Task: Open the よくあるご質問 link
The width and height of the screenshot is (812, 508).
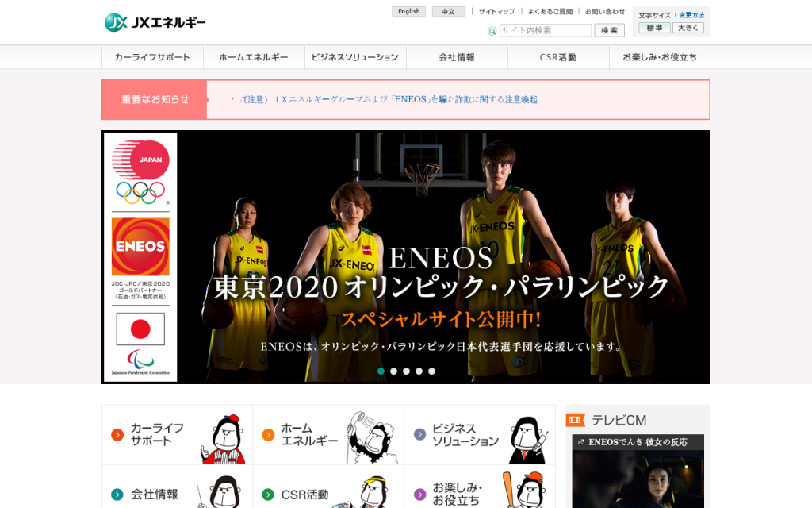Action: 550,11
